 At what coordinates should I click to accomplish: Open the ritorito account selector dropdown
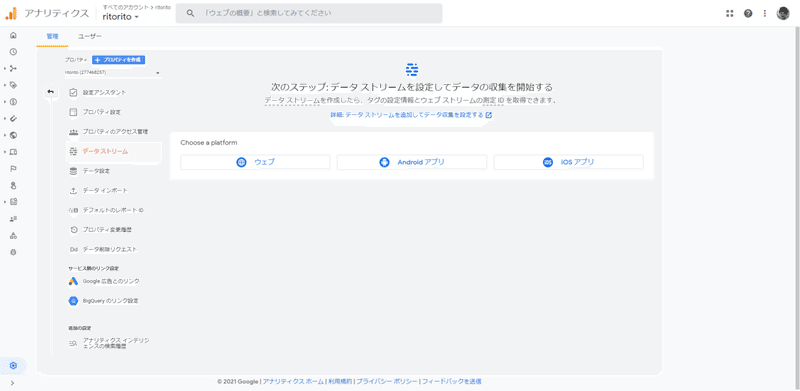pyautogui.click(x=120, y=17)
